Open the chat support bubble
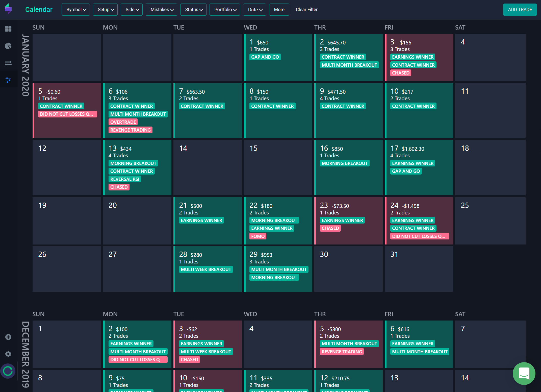Viewport: 541px width, 392px height. [x=524, y=373]
